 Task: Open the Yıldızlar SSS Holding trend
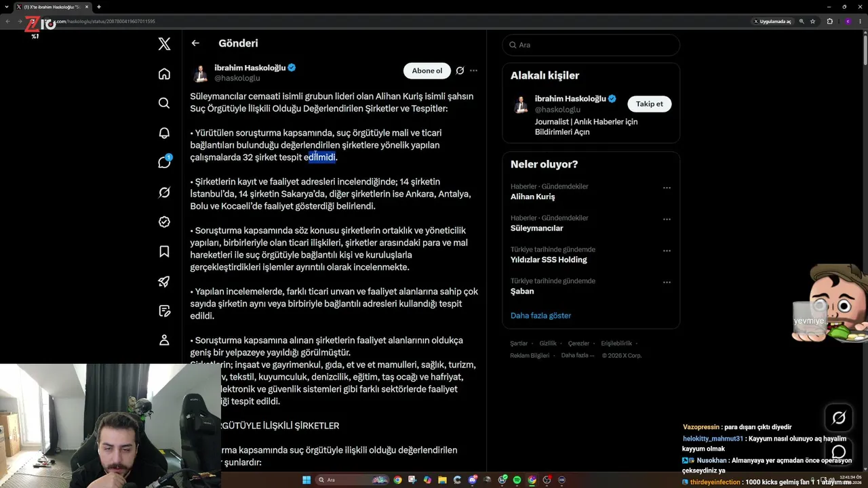(549, 260)
